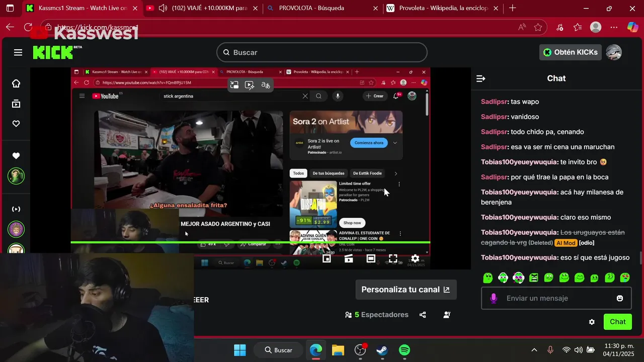644x362 pixels.
Task: Click 'esa va ser mi cena una maruchan'
Action: coord(562,147)
